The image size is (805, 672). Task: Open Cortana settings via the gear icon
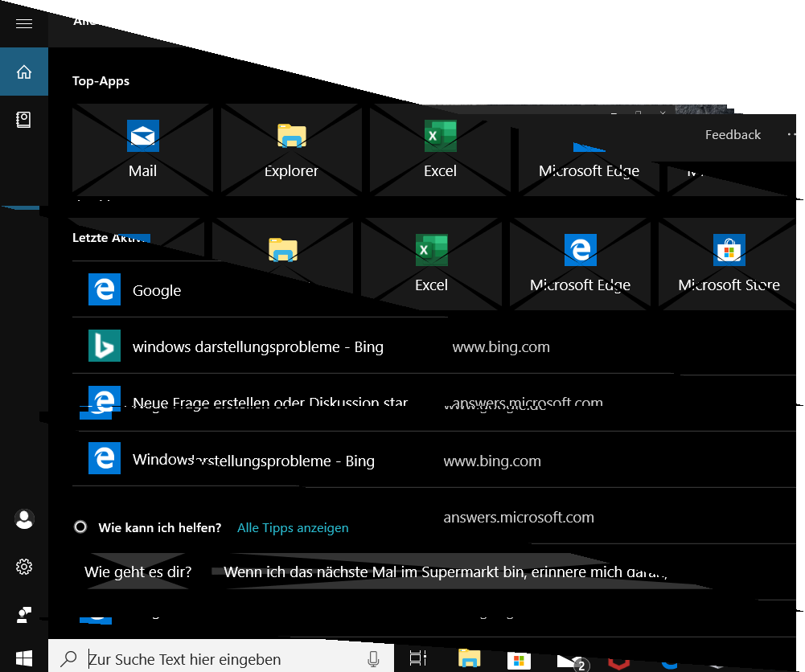(x=24, y=567)
